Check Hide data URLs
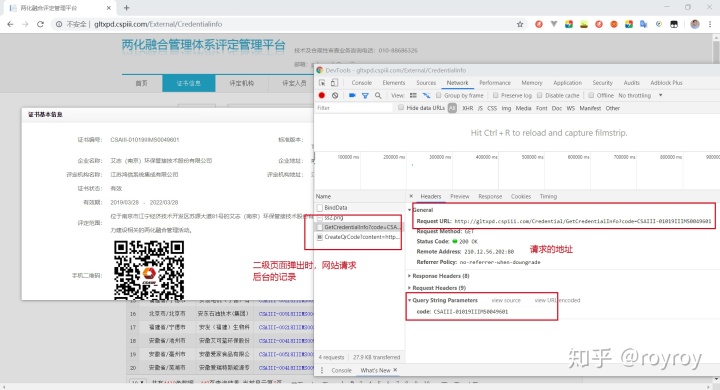This screenshot has height=390, width=720. coord(401,107)
